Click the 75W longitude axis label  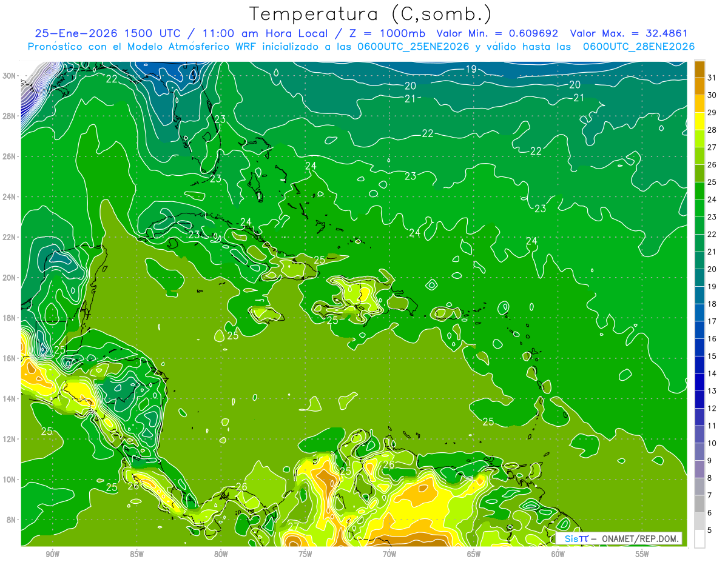coord(305,554)
